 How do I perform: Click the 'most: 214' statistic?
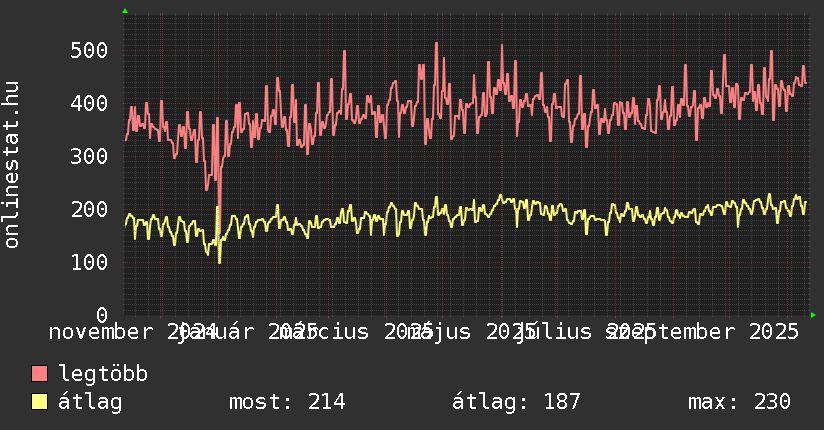pyautogui.click(x=287, y=402)
